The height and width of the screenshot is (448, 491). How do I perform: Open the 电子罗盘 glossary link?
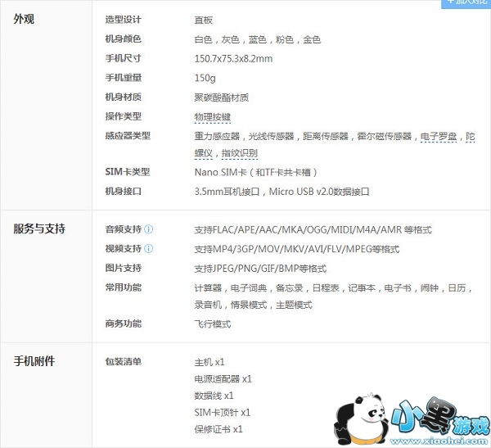point(439,137)
